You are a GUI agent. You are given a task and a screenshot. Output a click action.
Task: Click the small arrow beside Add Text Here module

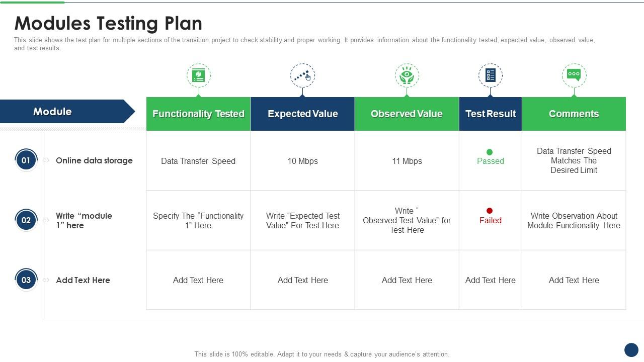[x=46, y=280]
